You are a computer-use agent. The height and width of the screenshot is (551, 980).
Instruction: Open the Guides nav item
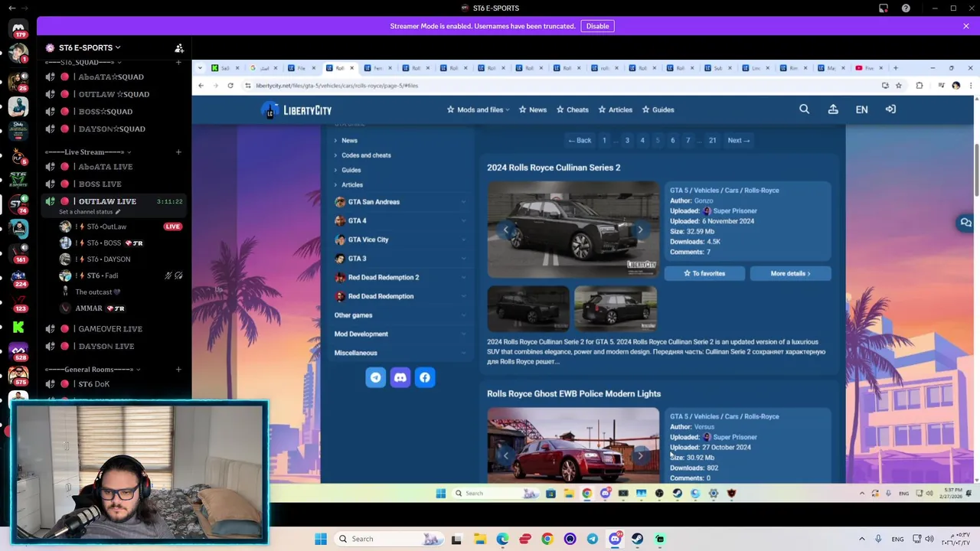658,110
